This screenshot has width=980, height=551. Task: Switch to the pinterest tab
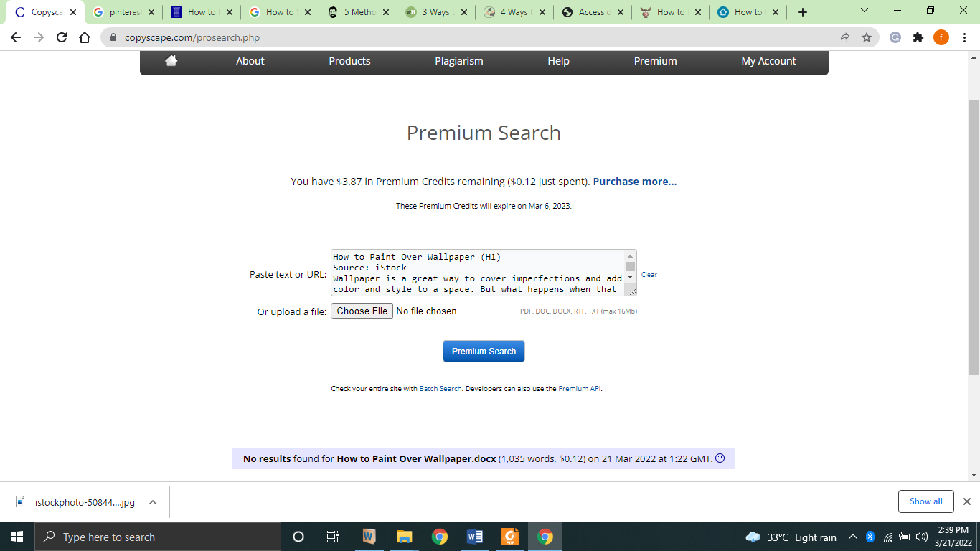[123, 12]
